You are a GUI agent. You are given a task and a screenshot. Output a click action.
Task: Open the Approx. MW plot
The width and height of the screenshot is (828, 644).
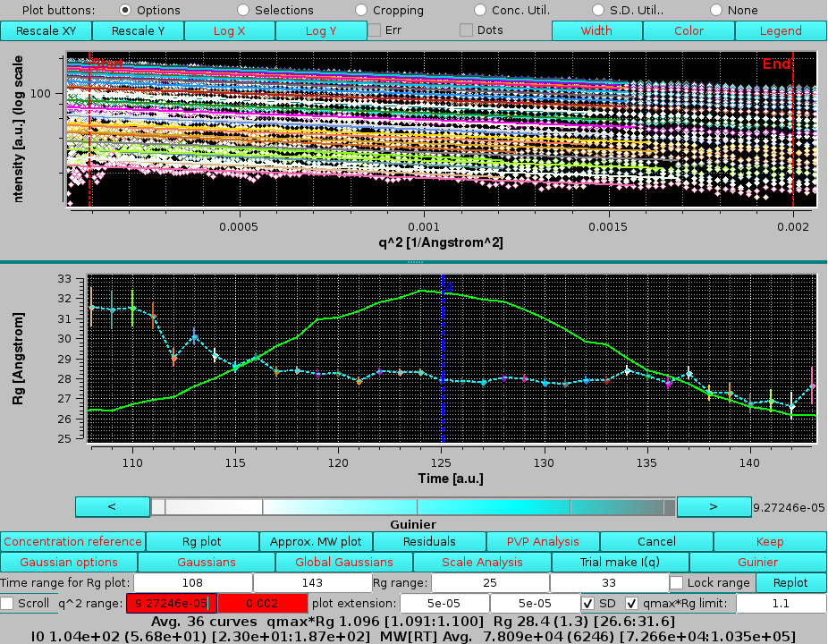click(315, 541)
